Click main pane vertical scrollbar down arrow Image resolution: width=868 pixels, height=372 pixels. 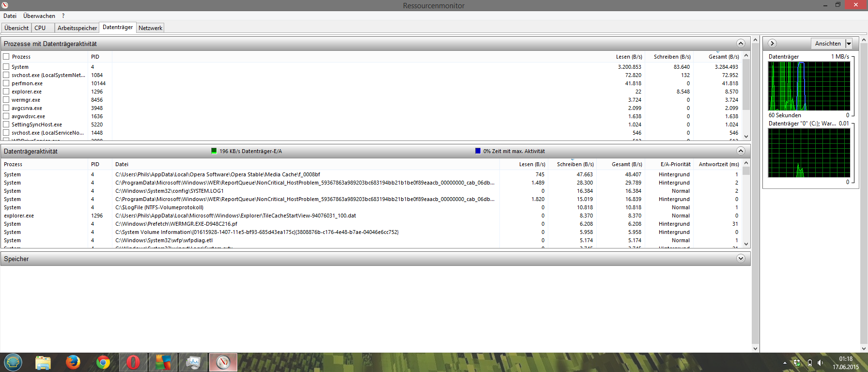(x=756, y=348)
